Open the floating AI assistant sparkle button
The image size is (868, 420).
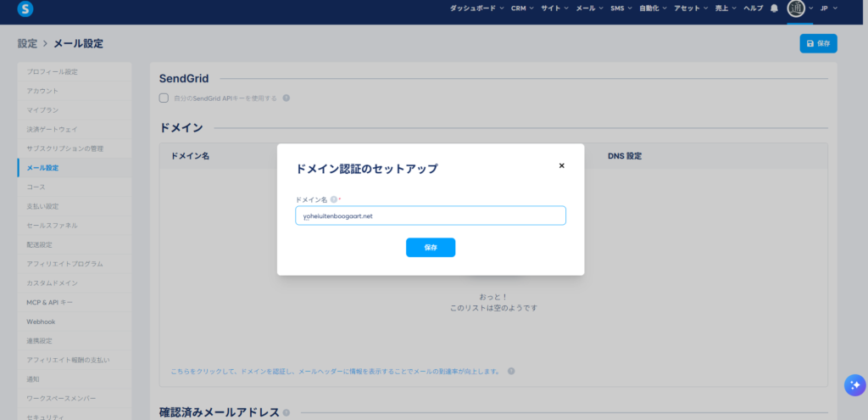pos(853,384)
